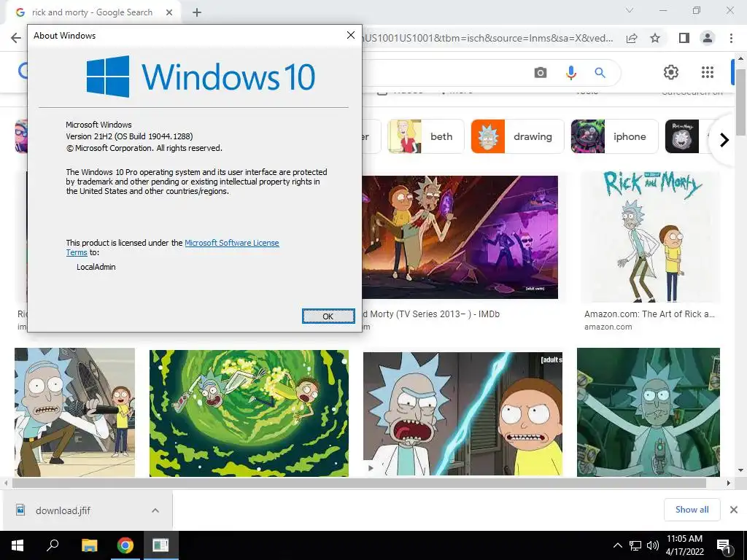Viewport: 747px width, 560px height.
Task: Click the horizontal scrollbar
Action: (359, 483)
